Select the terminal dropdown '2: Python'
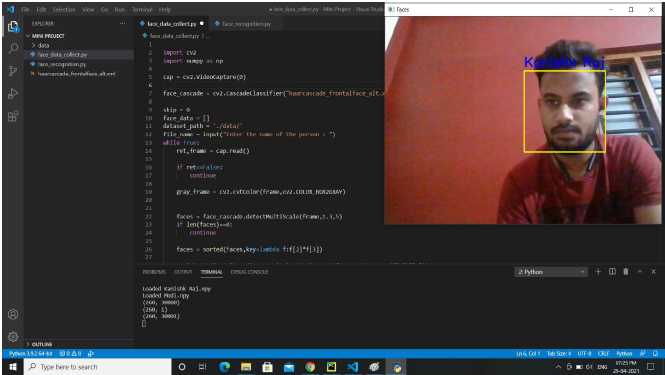The width and height of the screenshot is (665, 375). point(551,272)
